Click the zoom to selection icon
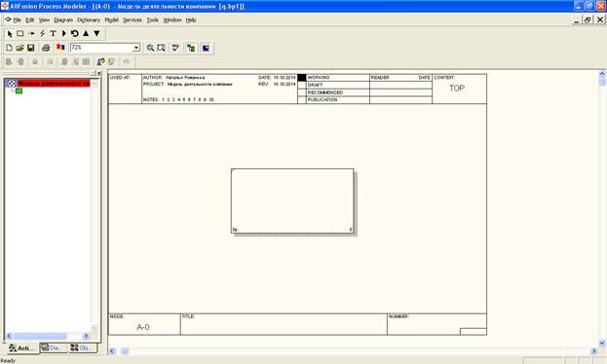This screenshot has height=364, width=607. click(161, 48)
